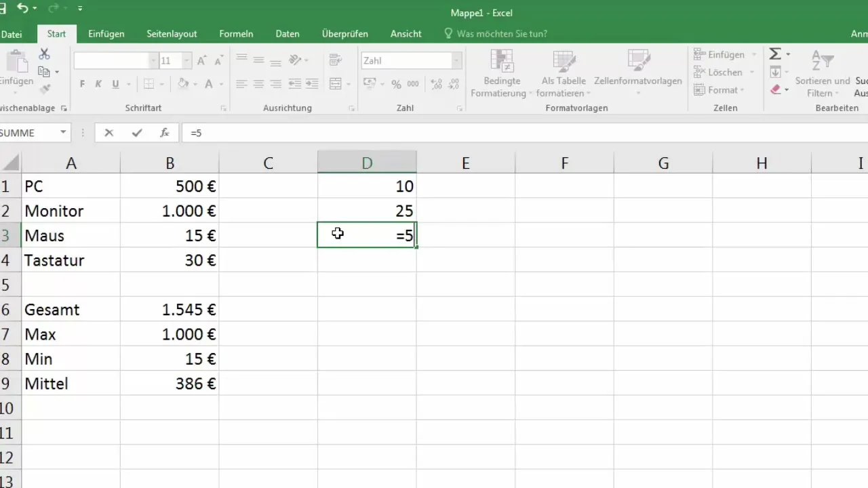Decrease font size with small A icon
Image resolution: width=868 pixels, height=488 pixels.
[x=219, y=61]
